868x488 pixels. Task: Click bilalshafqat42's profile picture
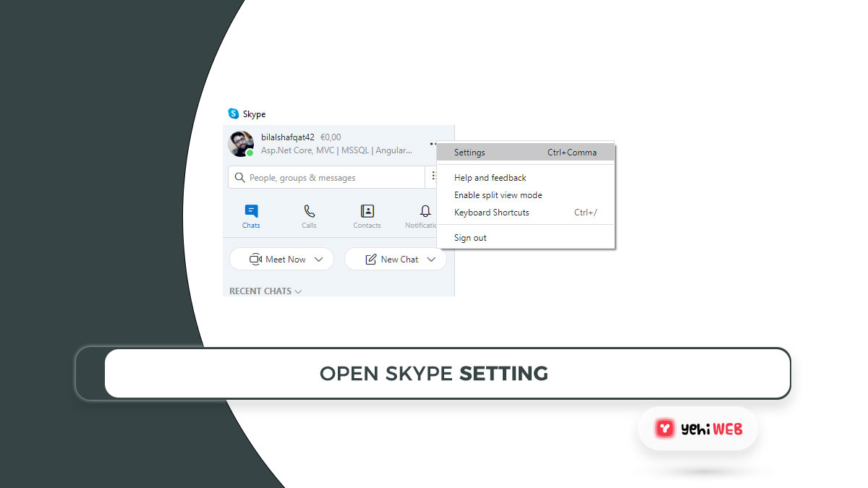pyautogui.click(x=241, y=144)
